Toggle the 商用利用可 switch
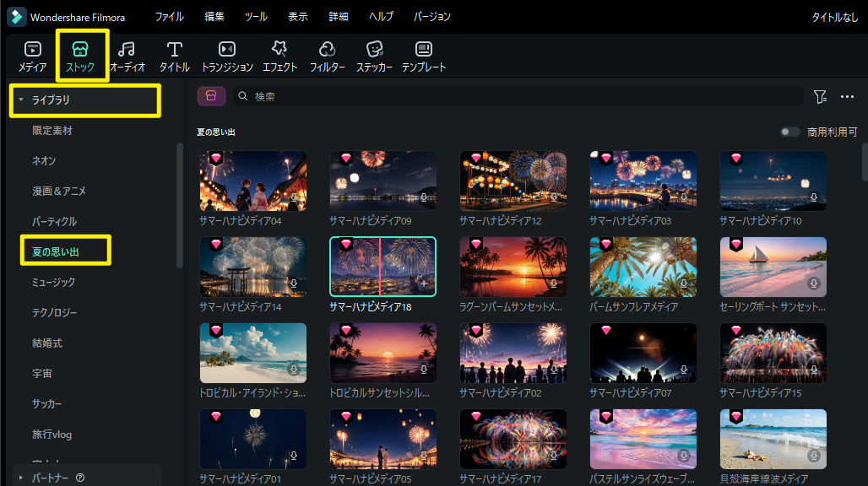 click(x=790, y=132)
